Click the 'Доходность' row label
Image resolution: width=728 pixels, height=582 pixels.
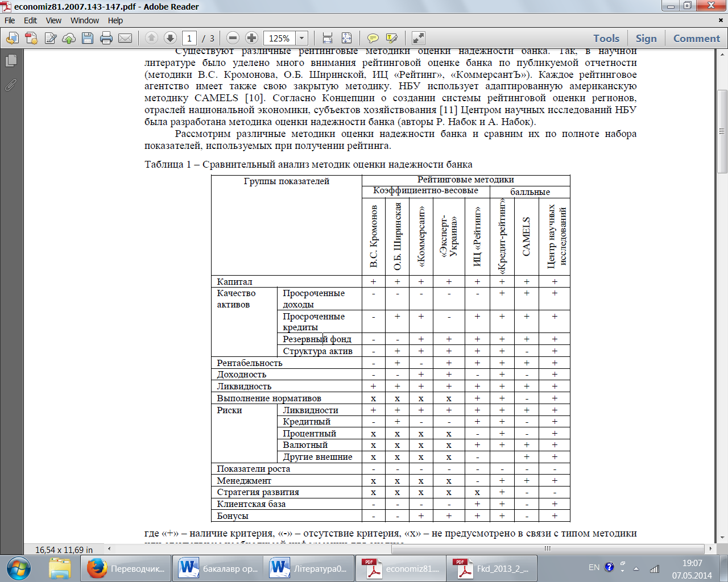point(241,375)
